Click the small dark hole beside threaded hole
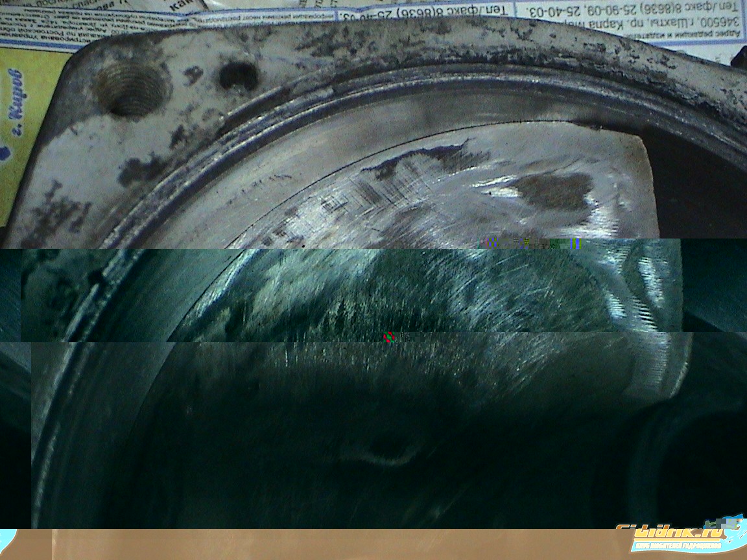This screenshot has height=560, width=747. 238,76
